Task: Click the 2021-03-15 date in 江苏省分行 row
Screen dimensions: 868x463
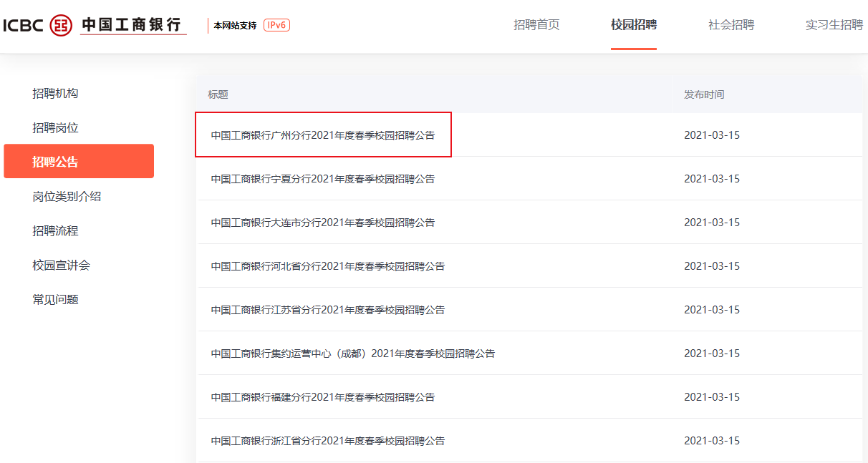Action: pos(712,309)
